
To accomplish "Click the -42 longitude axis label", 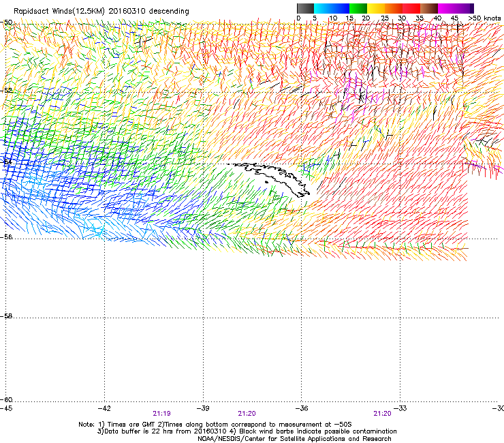I will tap(104, 408).
